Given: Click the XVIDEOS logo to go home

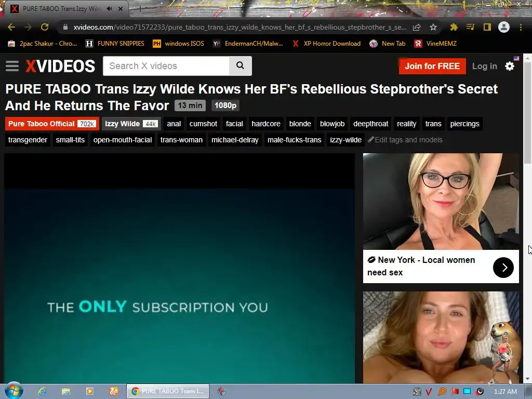Looking at the screenshot, I should [60, 66].
